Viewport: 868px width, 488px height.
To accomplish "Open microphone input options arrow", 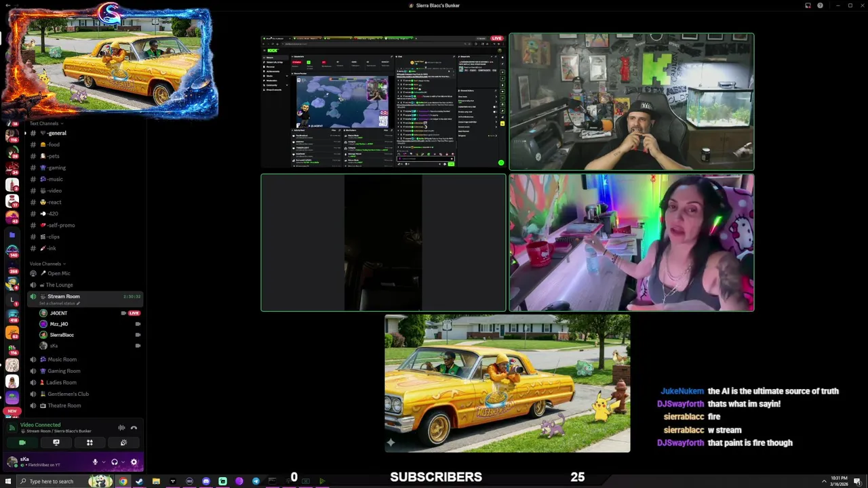I will click(103, 462).
